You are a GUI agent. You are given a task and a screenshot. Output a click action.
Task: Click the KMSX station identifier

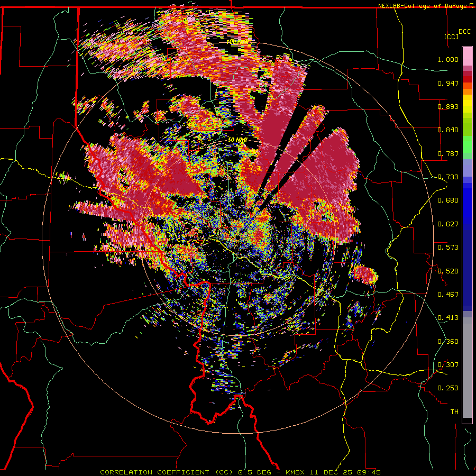[x=295, y=472]
